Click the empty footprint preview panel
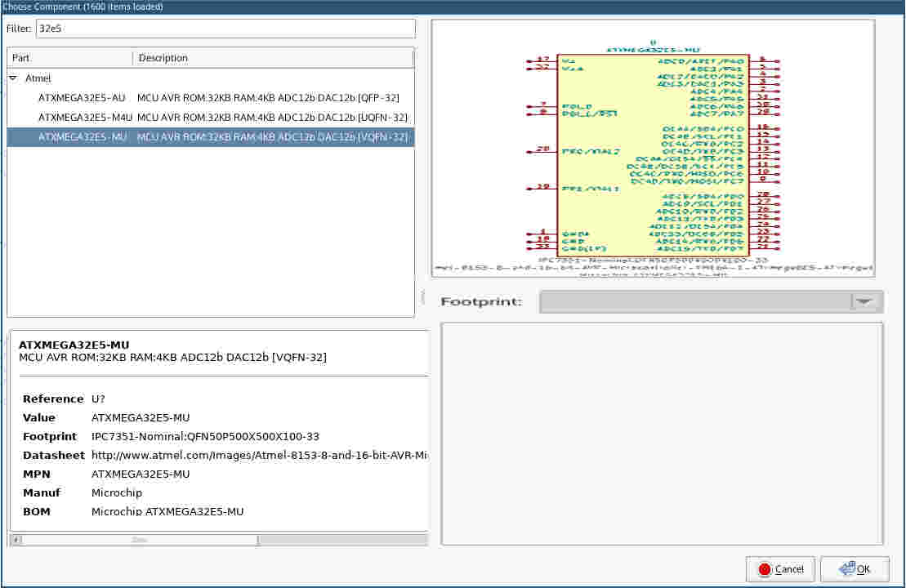 pos(662,433)
